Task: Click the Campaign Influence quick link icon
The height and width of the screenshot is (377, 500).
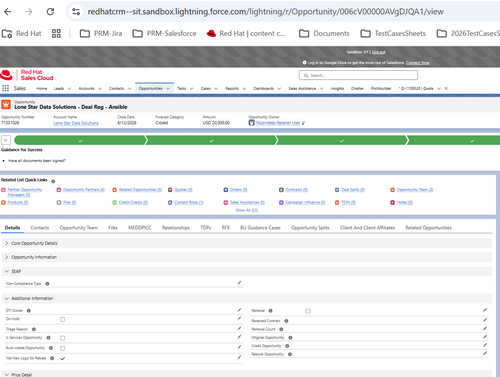Action: click(281, 202)
